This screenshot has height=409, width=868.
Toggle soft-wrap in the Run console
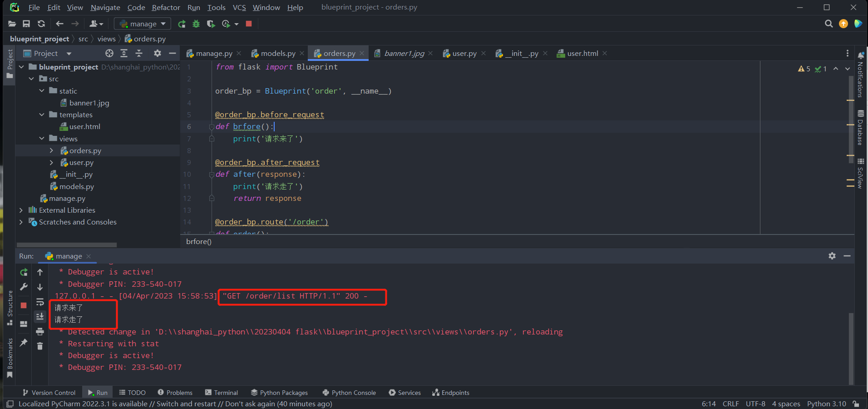[x=40, y=302]
